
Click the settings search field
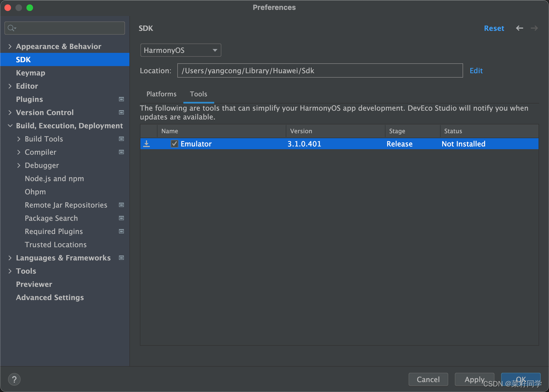point(65,28)
